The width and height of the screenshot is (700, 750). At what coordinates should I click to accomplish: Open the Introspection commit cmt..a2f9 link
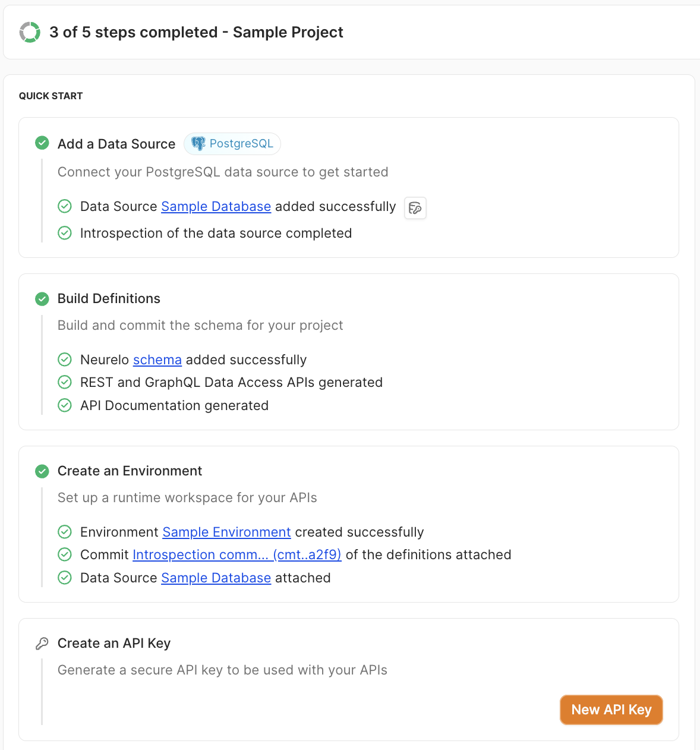pyautogui.click(x=237, y=555)
